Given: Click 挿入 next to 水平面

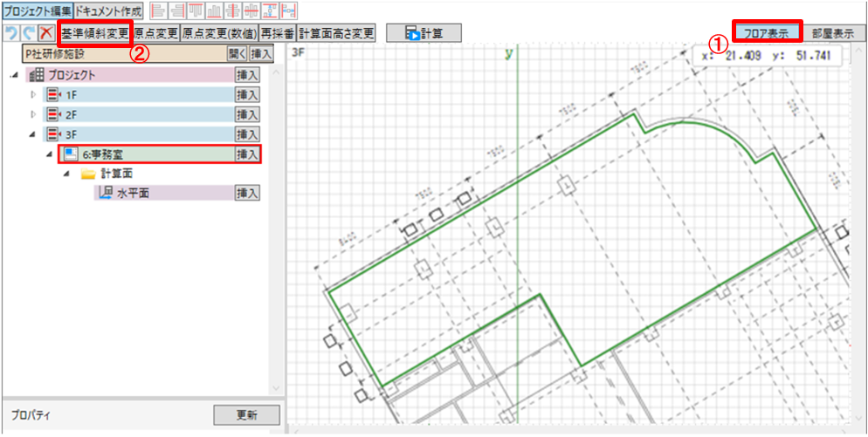Looking at the screenshot, I should pos(248,193).
